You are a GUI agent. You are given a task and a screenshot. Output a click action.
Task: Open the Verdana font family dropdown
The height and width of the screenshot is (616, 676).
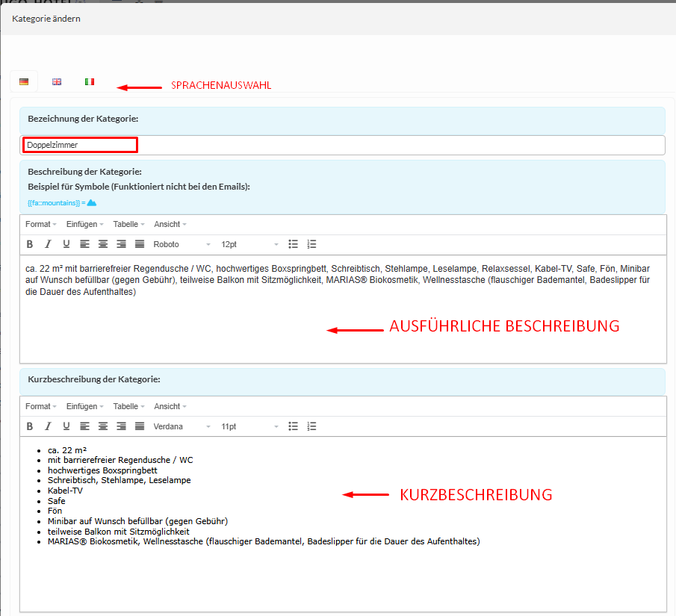182,426
